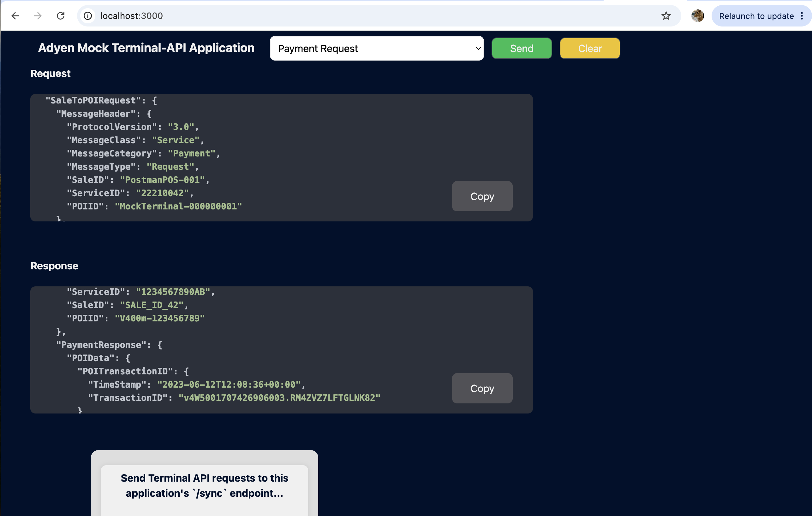Viewport: 812px width, 516px height.
Task: Copy the Response JSON
Action: [482, 388]
